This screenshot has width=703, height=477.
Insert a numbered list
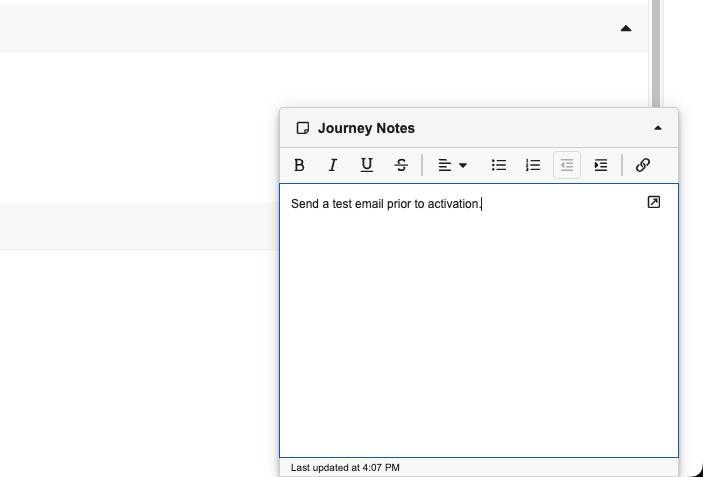tap(533, 166)
